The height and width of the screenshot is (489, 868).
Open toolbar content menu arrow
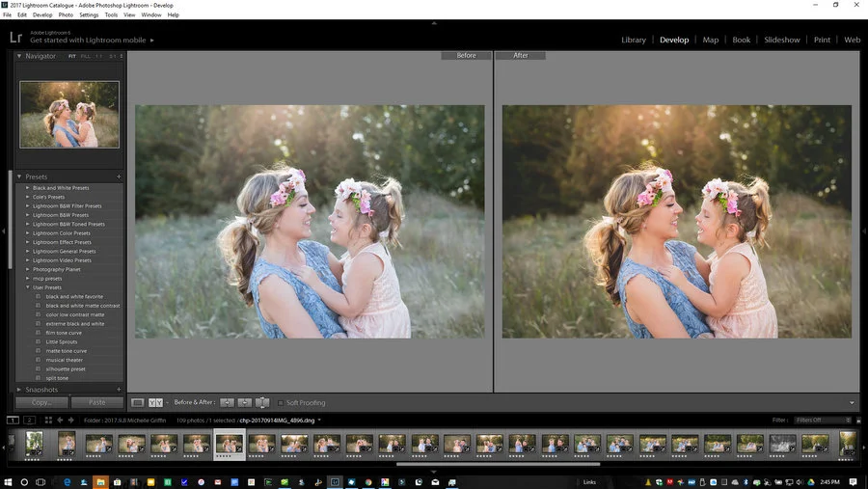click(852, 402)
